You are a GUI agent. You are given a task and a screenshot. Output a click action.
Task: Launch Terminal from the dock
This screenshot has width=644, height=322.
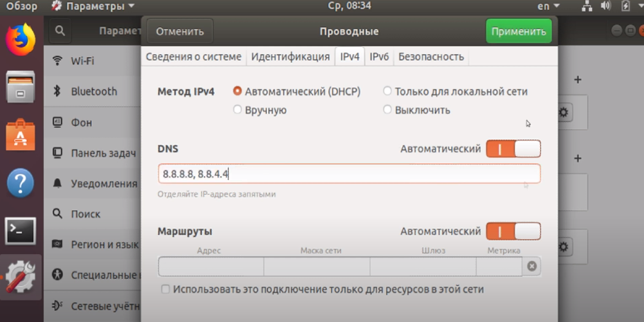(21, 231)
